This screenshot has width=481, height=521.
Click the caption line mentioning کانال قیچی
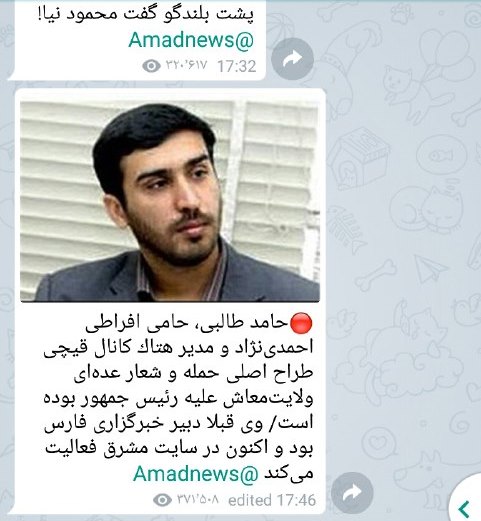tap(178, 348)
